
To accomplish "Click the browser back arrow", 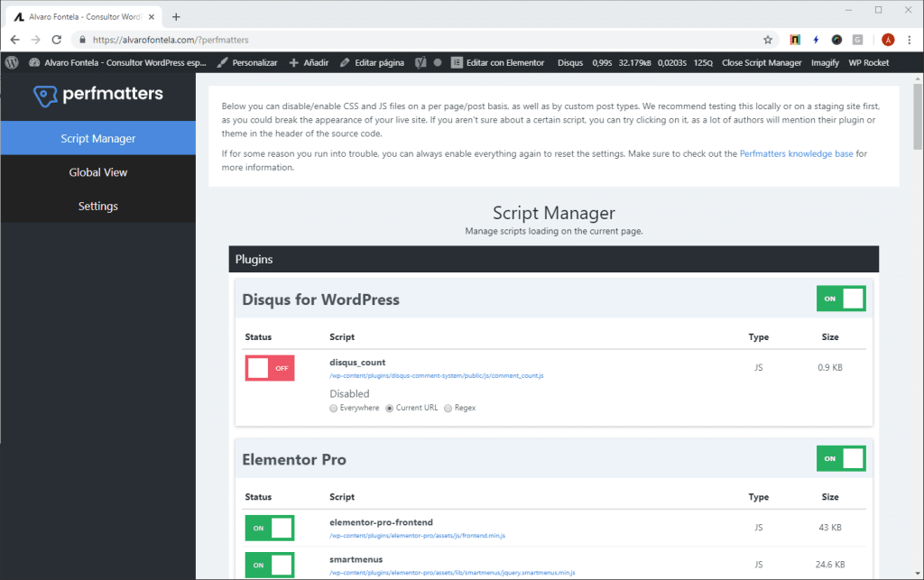I will (14, 40).
